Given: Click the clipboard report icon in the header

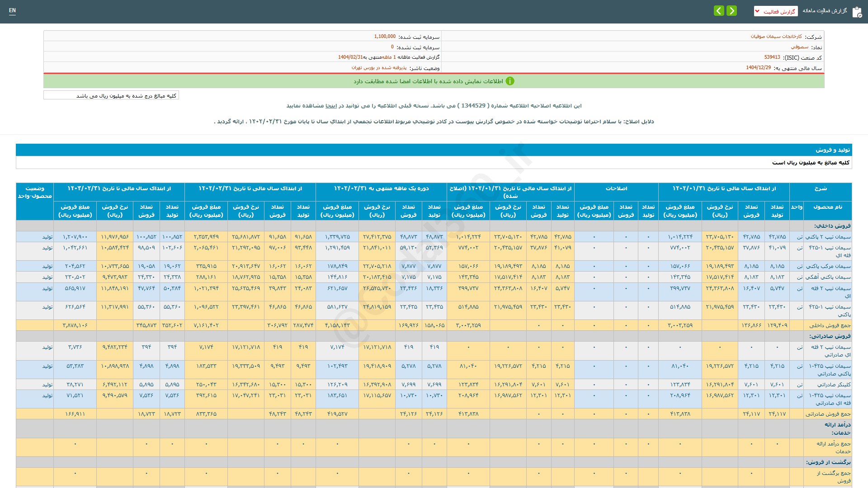Looking at the screenshot, I should click(857, 12).
